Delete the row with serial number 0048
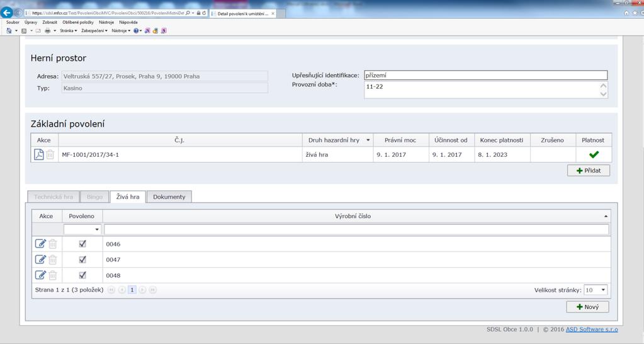 pos(53,275)
